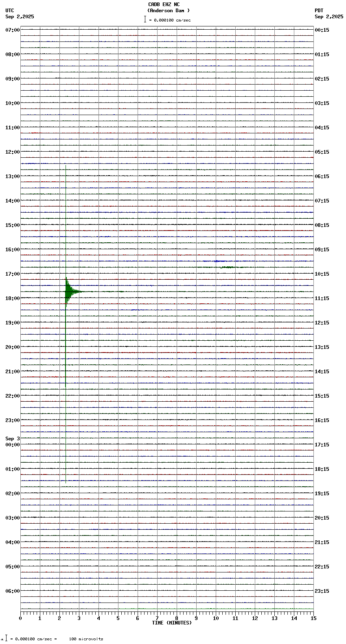This screenshot has width=346, height=644.
Task: Click the 17:15 PDT time label
Action: (322, 445)
